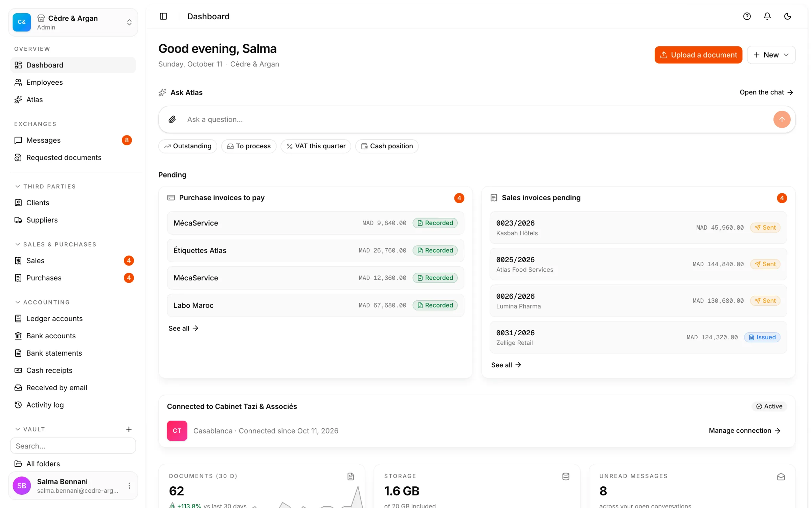The image size is (812, 508).
Task: Click the Purchase invoices card icon
Action: tap(171, 197)
